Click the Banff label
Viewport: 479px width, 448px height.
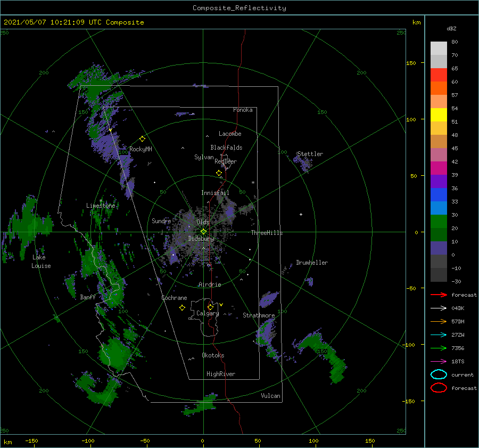click(x=88, y=297)
